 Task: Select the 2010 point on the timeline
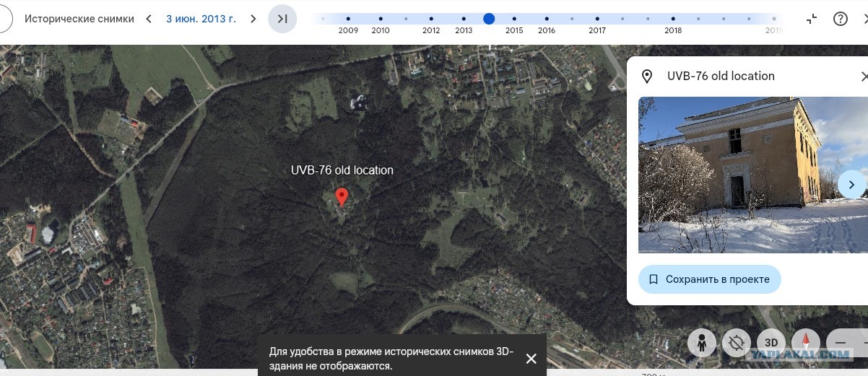click(381, 19)
